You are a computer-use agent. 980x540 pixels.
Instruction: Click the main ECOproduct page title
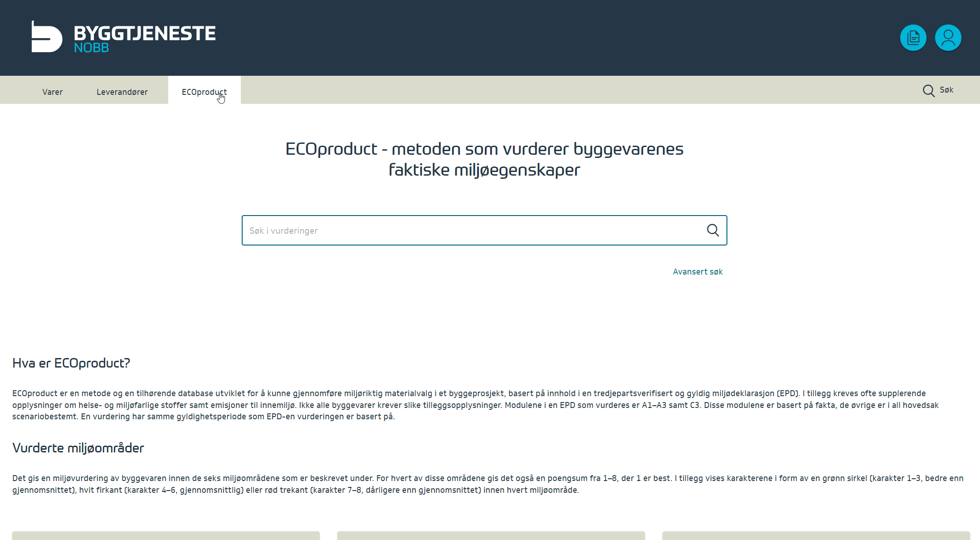pos(484,159)
